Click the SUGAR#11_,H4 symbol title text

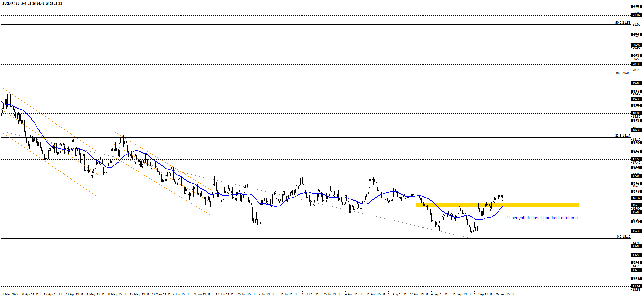[x=14, y=4]
